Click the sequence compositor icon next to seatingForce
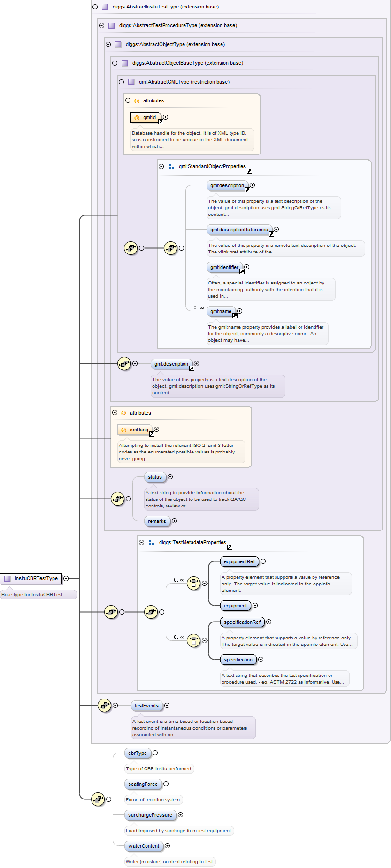Screen dimensions: 391x868 (98, 799)
